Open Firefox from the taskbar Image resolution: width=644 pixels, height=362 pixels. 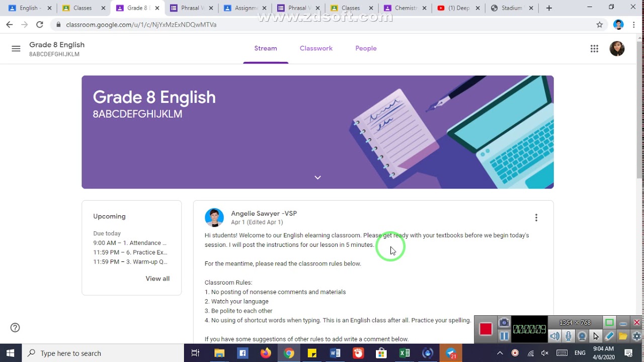tap(265, 353)
